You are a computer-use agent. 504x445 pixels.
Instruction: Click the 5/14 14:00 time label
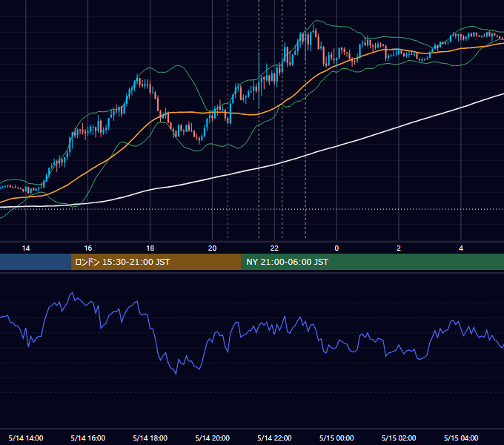click(x=26, y=438)
